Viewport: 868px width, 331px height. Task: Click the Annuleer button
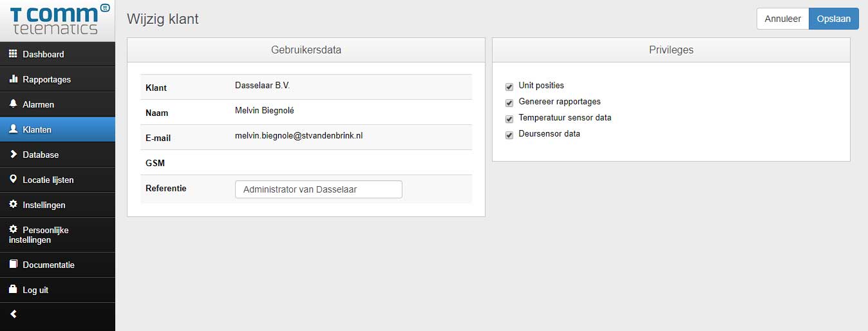click(782, 19)
